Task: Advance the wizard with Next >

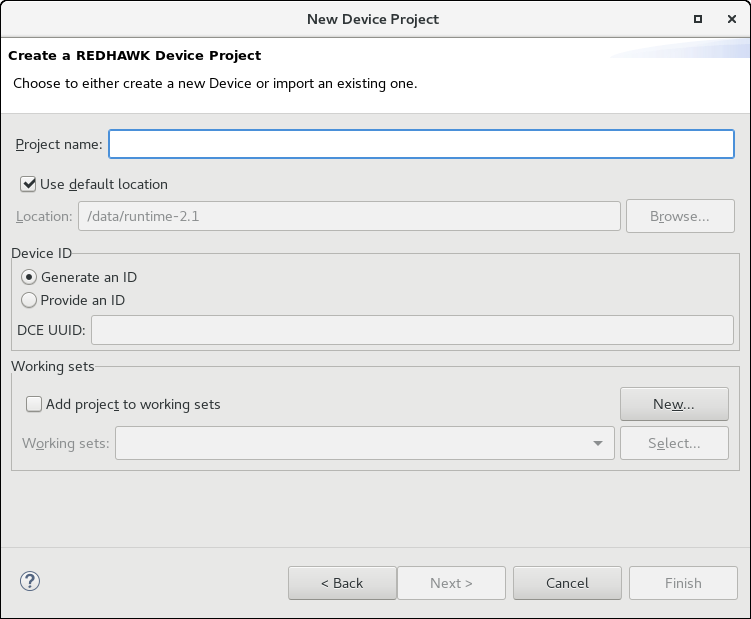Action: click(x=451, y=583)
